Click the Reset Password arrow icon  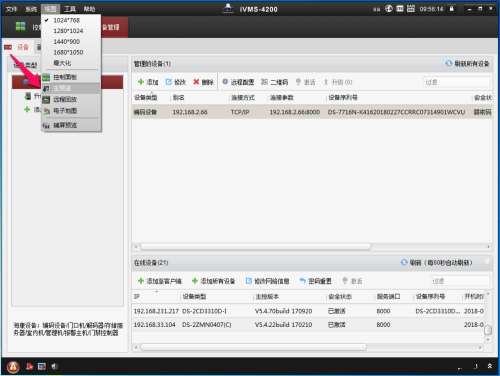click(x=303, y=281)
